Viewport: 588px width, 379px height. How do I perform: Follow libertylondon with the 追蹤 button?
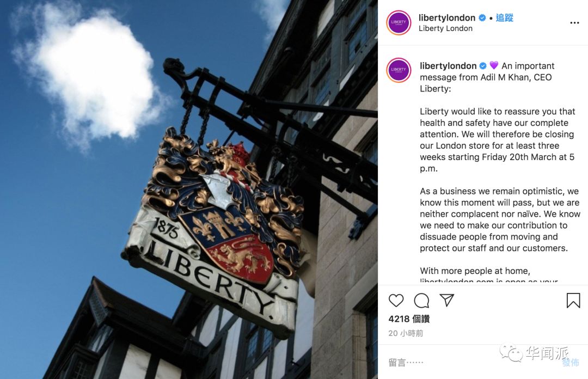tap(504, 17)
